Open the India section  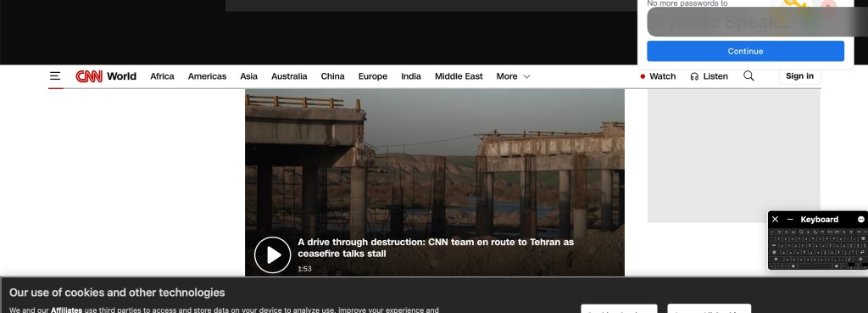pos(411,76)
